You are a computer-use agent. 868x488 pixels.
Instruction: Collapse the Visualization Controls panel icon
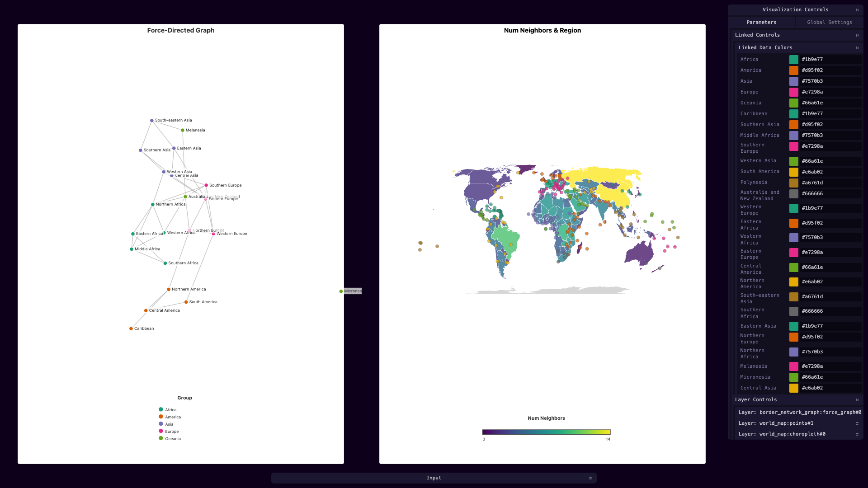pos(857,10)
